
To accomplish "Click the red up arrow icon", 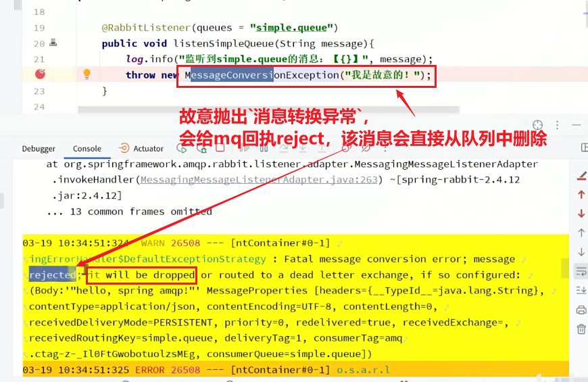I will coord(581,194).
